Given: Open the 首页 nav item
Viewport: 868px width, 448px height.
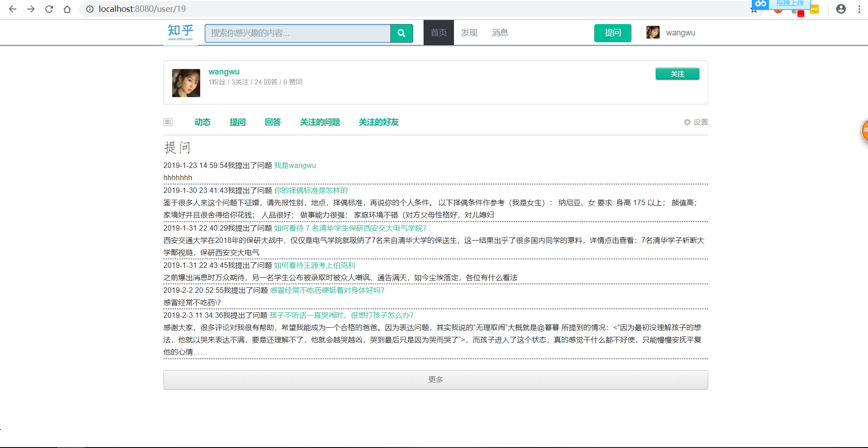Looking at the screenshot, I should pyautogui.click(x=439, y=33).
